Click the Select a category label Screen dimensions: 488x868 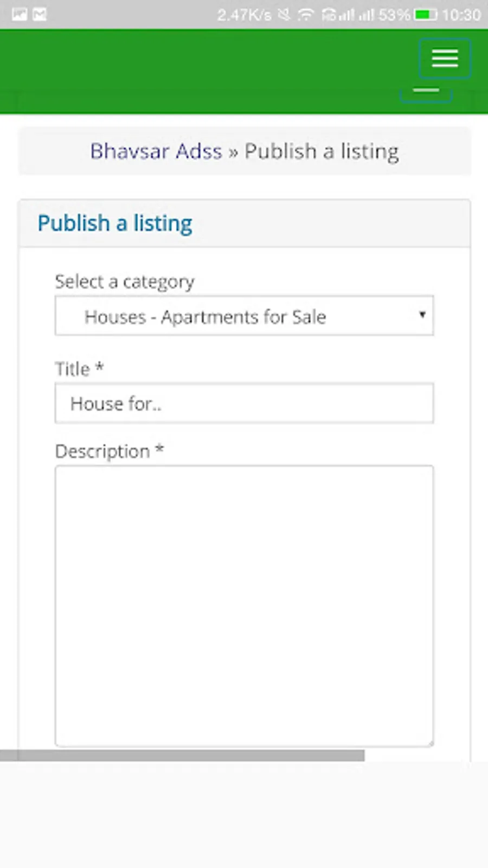tap(125, 282)
